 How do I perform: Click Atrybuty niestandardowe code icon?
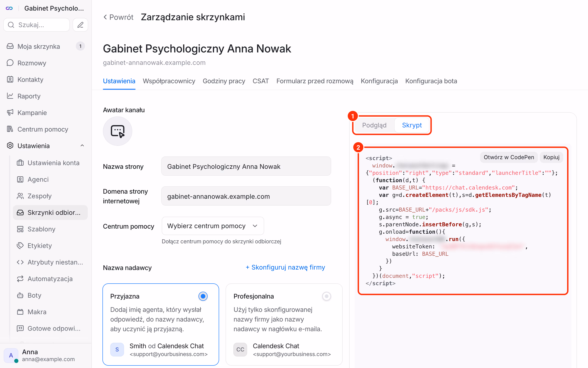point(20,262)
